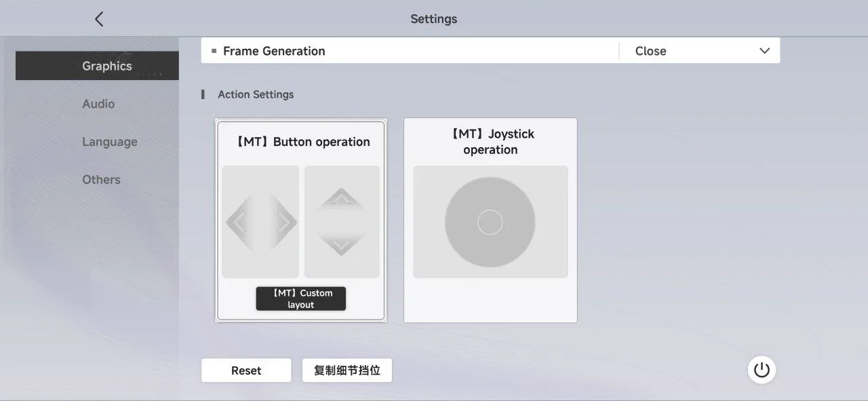Open the Frame Generation dropdown
868x401 pixels.
[700, 51]
